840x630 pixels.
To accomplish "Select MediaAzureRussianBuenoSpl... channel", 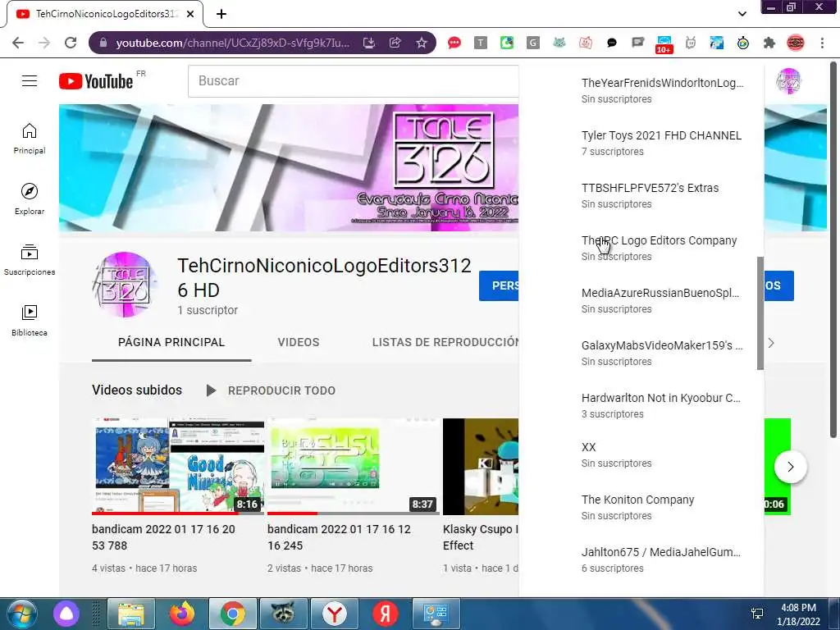I will (x=662, y=300).
